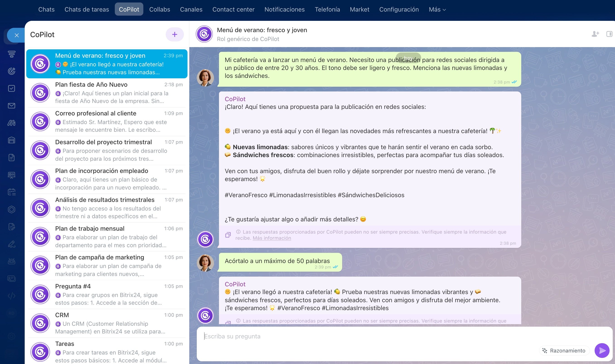Open the feed filter icon in left sidebar

12,54
